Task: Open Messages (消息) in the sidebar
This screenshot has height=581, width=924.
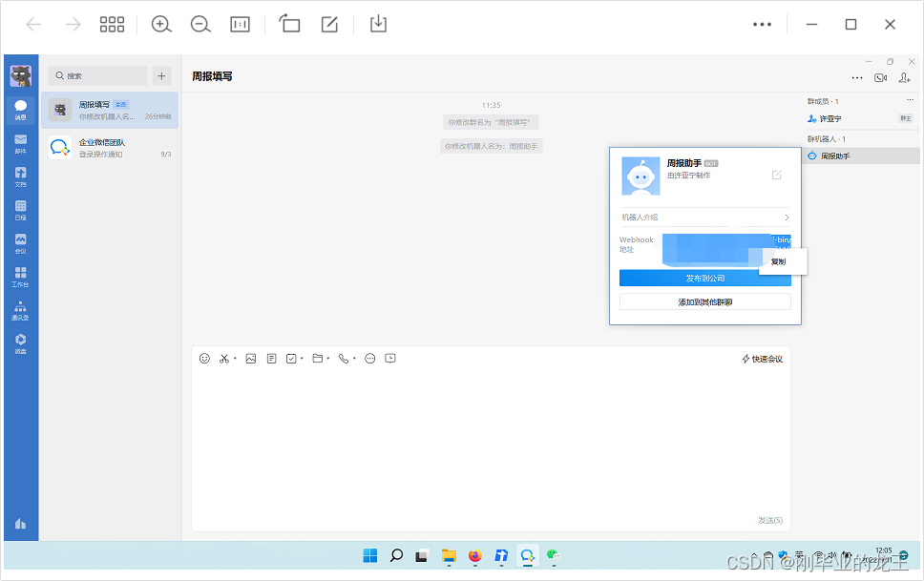Action: 21,110
